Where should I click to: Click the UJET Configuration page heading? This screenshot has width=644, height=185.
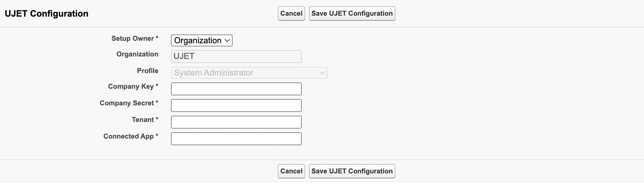(47, 13)
